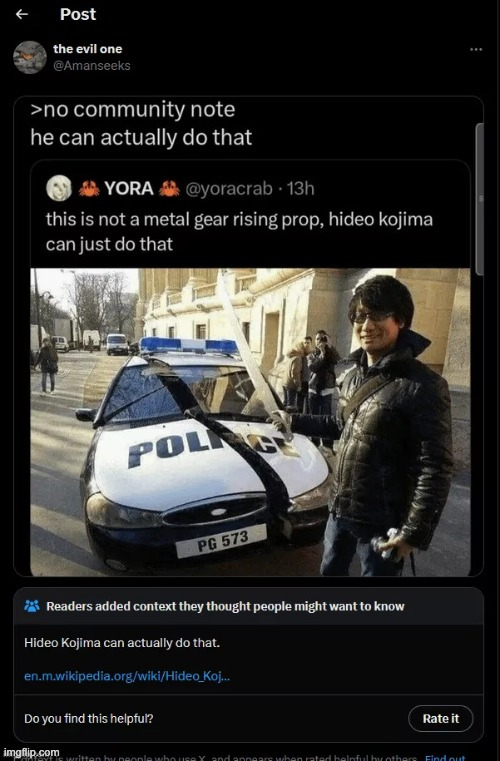The height and width of the screenshot is (761, 500).
Task: Open the 13h timestamp of quoted post
Action: (300, 188)
